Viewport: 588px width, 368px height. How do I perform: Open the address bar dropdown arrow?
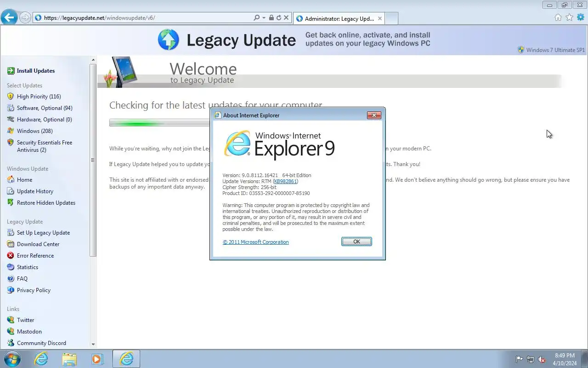point(264,17)
